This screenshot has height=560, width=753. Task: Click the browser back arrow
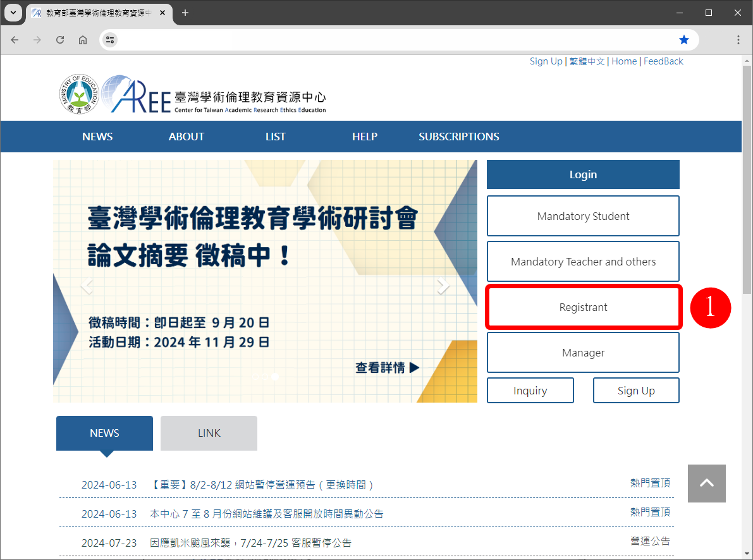tap(15, 40)
